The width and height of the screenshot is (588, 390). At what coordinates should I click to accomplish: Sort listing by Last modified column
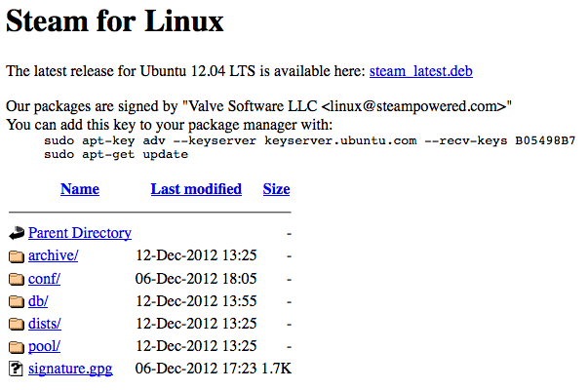[x=196, y=189]
